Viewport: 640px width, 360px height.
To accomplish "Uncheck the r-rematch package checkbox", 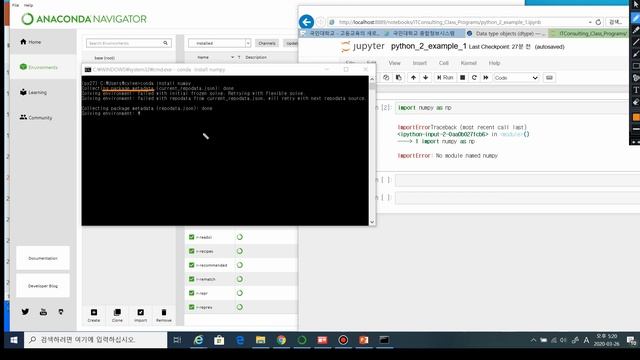I will pyautogui.click(x=191, y=279).
